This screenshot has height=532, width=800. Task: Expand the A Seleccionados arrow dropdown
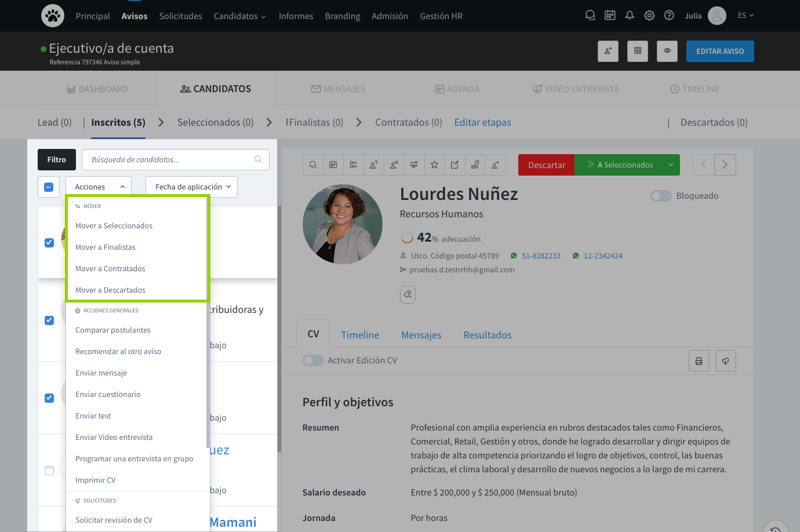[671, 165]
